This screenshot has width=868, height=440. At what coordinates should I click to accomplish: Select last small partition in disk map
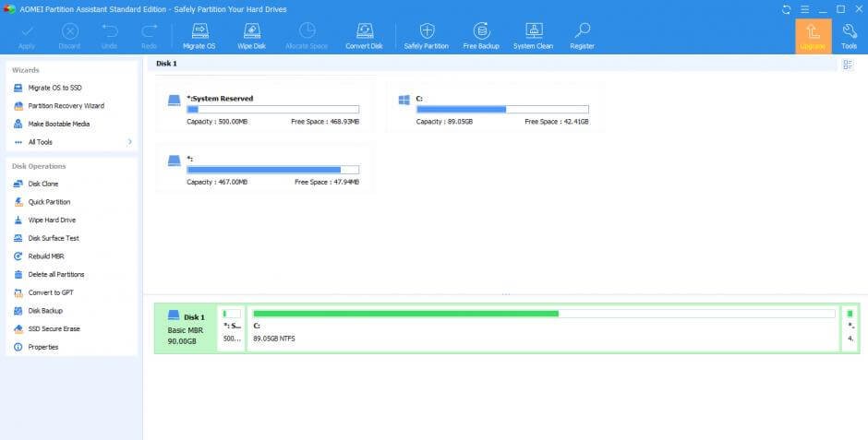tap(850, 329)
